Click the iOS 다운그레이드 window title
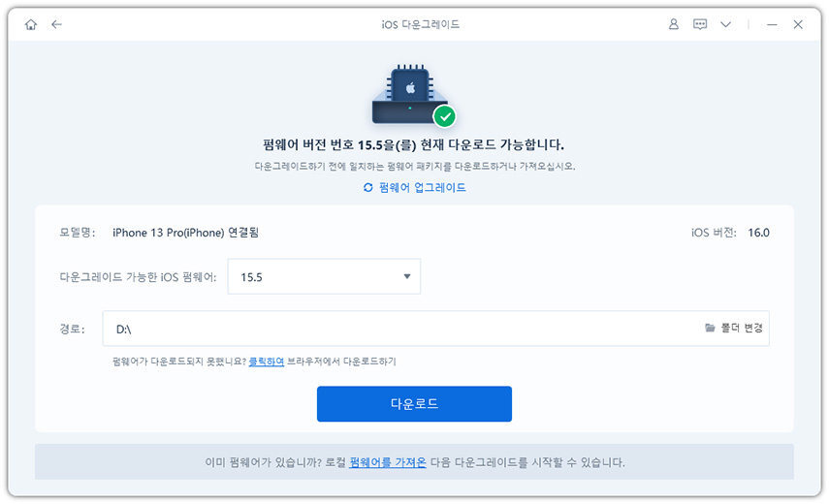Image resolution: width=829 pixels, height=504 pixels. click(420, 24)
